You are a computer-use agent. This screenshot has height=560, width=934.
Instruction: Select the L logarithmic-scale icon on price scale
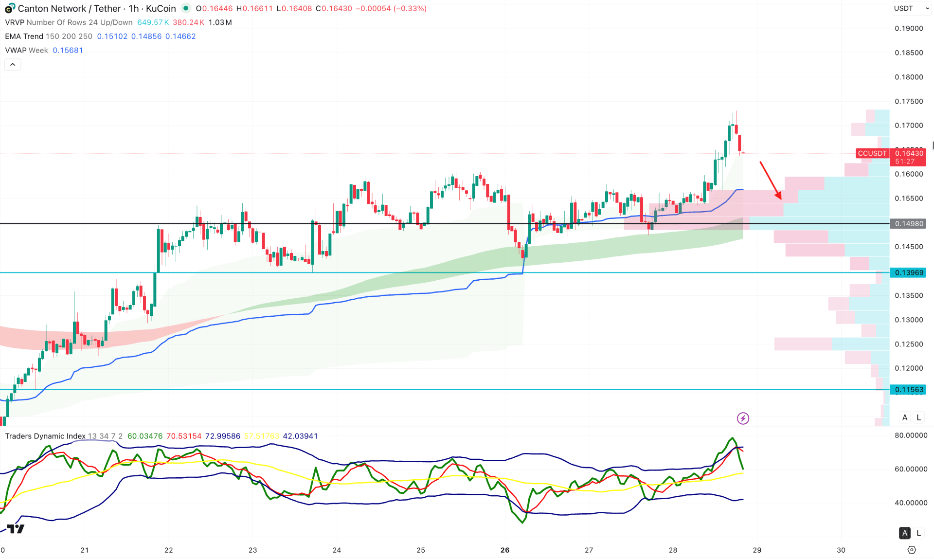tap(918, 417)
